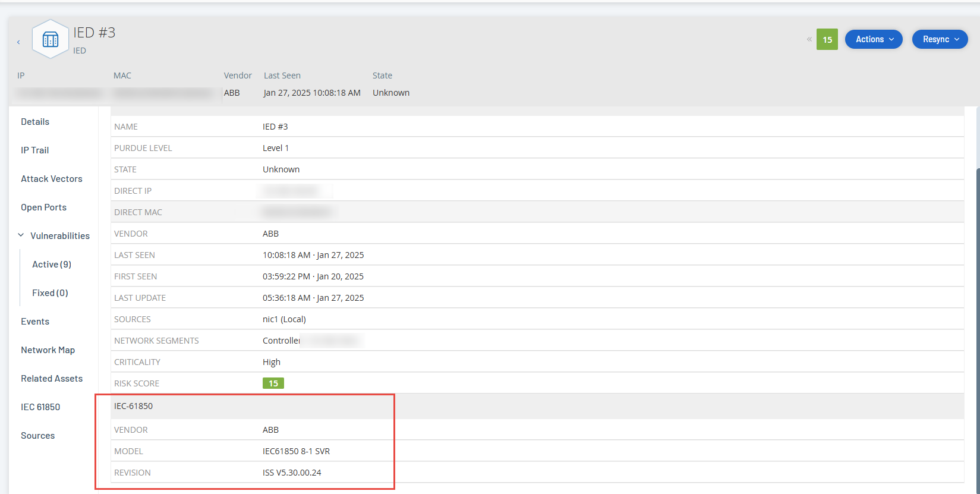This screenshot has height=494, width=980.
Task: Click the back arrow beside the IED icon
Action: pos(18,42)
